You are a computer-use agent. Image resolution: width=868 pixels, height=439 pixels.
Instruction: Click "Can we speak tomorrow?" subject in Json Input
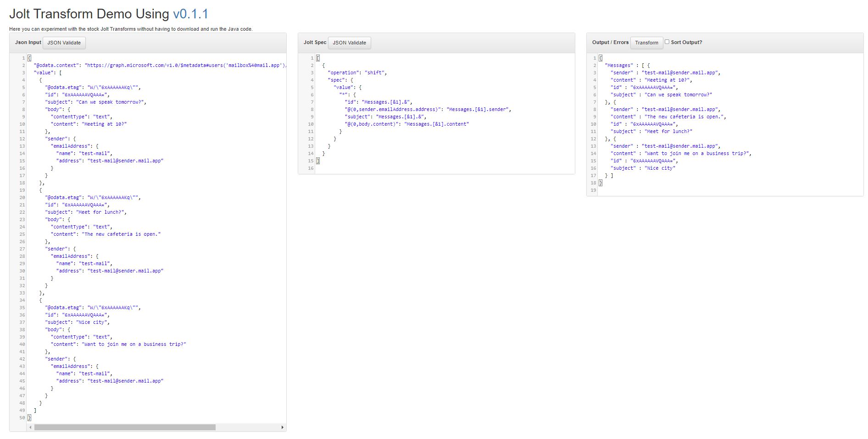pyautogui.click(x=110, y=102)
